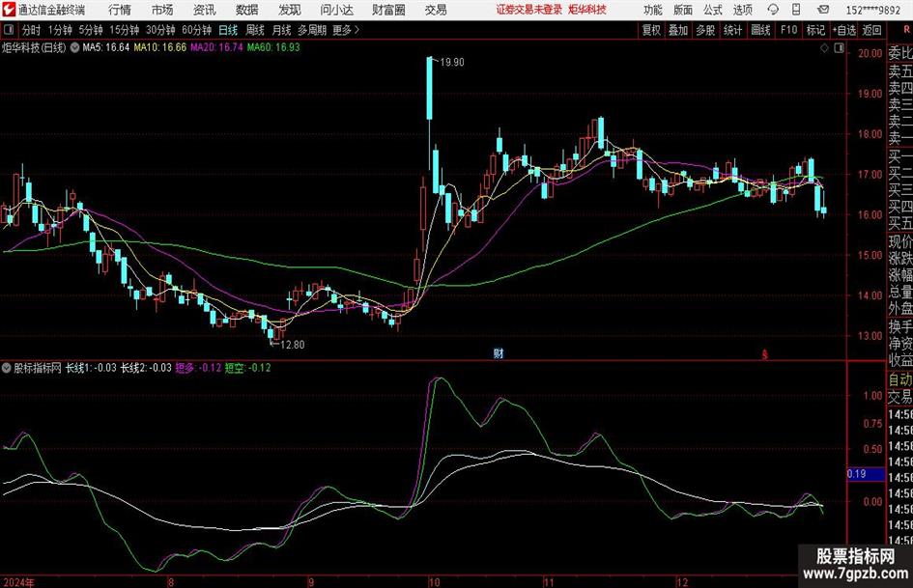The image size is (913, 588).
Task: Click the account number 152****9892
Action: 872,10
